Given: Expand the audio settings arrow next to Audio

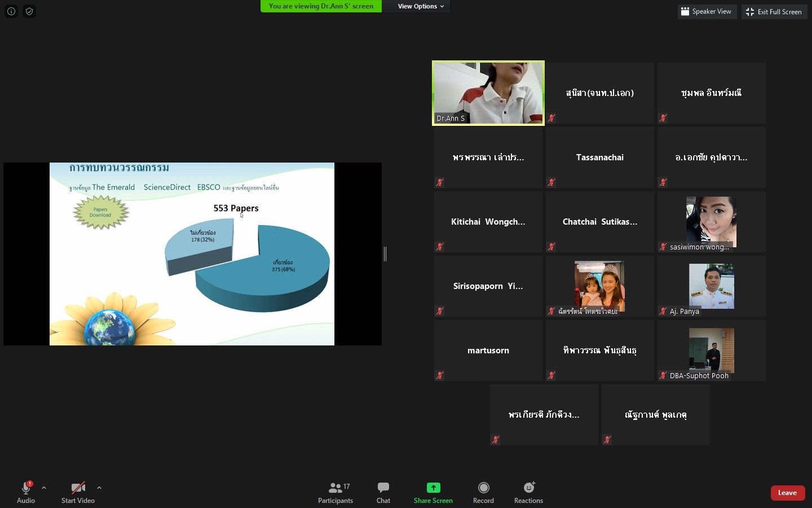Looking at the screenshot, I should pos(44,488).
